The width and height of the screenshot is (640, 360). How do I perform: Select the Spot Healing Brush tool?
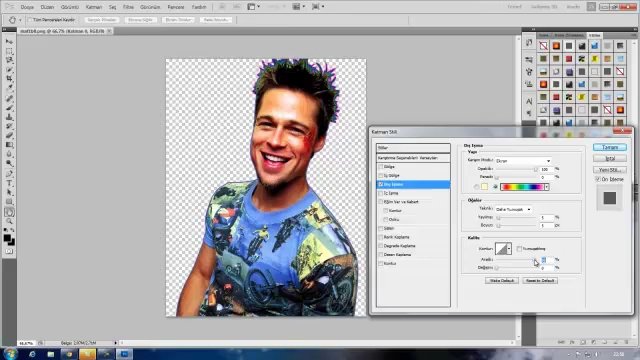(9, 98)
